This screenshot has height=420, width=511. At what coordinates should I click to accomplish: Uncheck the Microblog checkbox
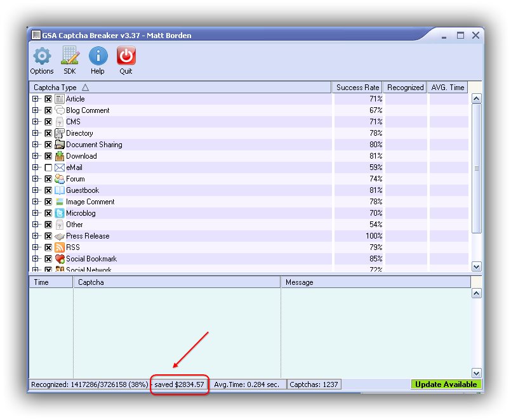pyautogui.click(x=48, y=213)
